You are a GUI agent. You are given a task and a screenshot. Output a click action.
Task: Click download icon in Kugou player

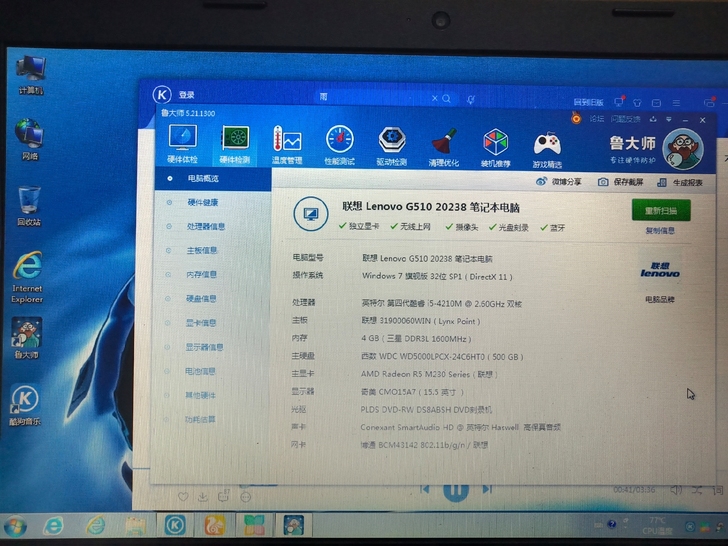(203, 497)
